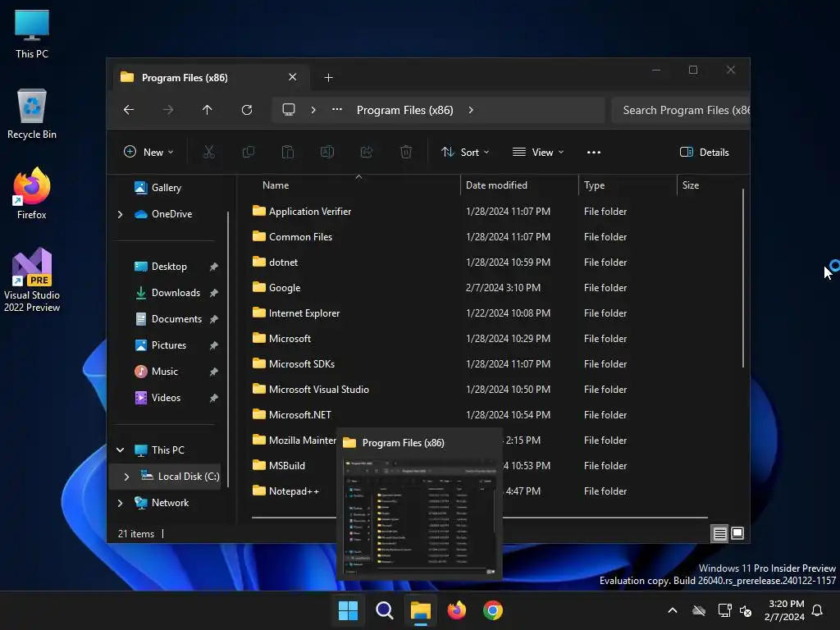
Task: Go back with the left arrow
Action: 129,110
